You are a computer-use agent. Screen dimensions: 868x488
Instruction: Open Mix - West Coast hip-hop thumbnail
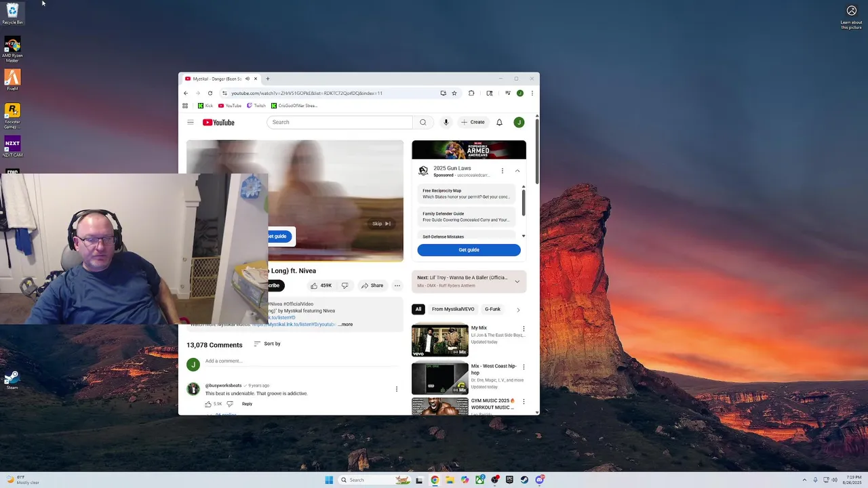[440, 378]
